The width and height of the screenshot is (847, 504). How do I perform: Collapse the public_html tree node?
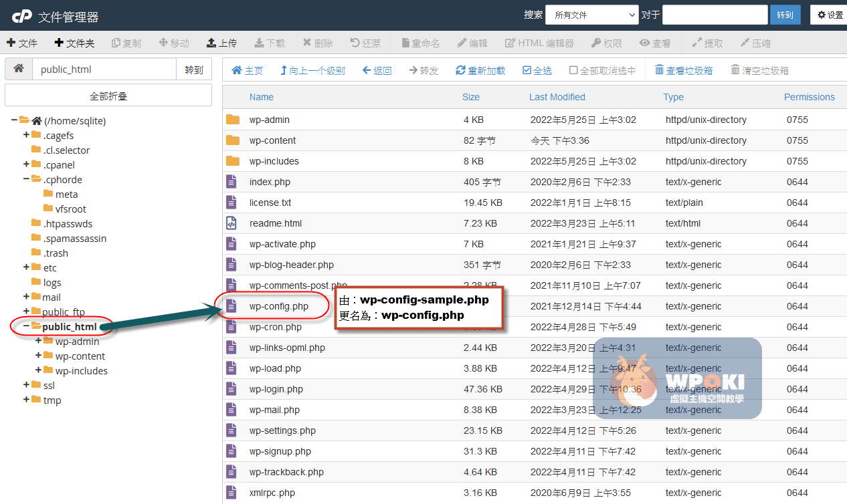(26, 326)
